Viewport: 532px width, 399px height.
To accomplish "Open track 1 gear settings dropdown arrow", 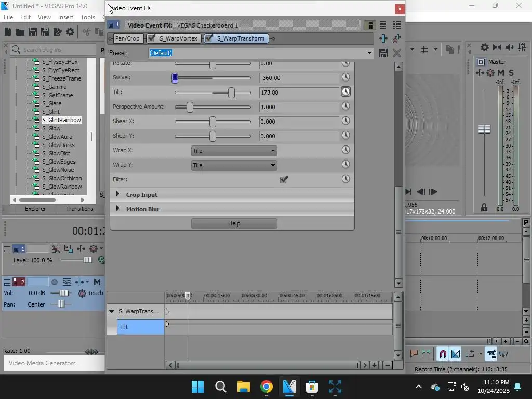I will click(x=101, y=249).
